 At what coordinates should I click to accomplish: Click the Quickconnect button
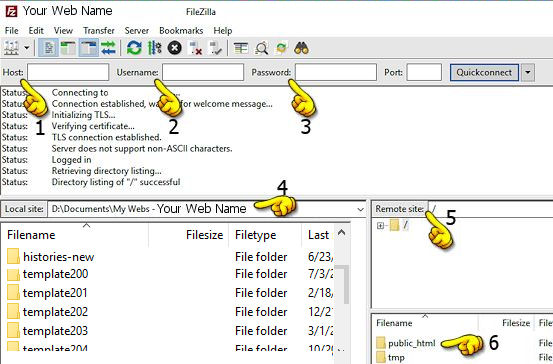tap(484, 72)
